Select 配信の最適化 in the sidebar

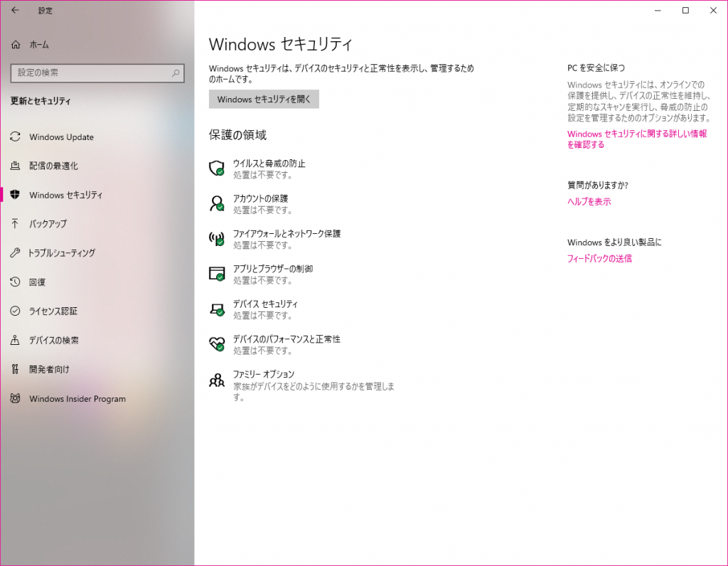pos(53,166)
